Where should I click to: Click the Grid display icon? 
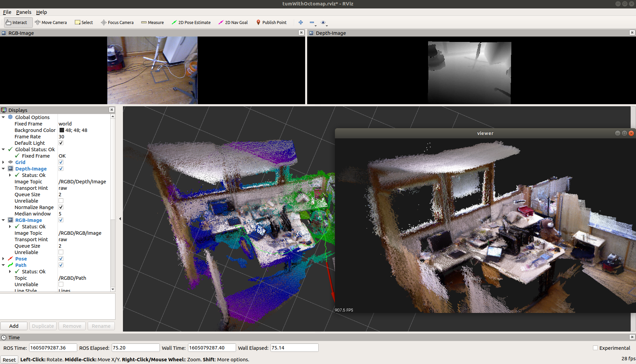[x=10, y=162]
